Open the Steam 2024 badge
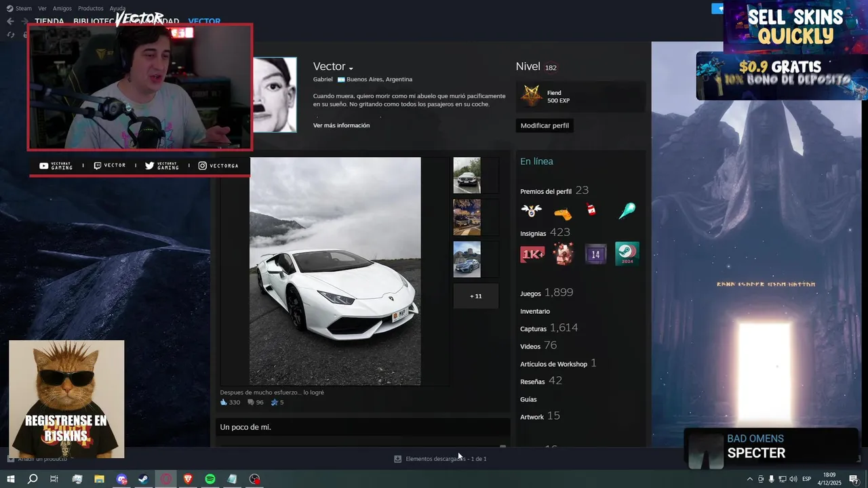The height and width of the screenshot is (488, 868). coord(627,254)
